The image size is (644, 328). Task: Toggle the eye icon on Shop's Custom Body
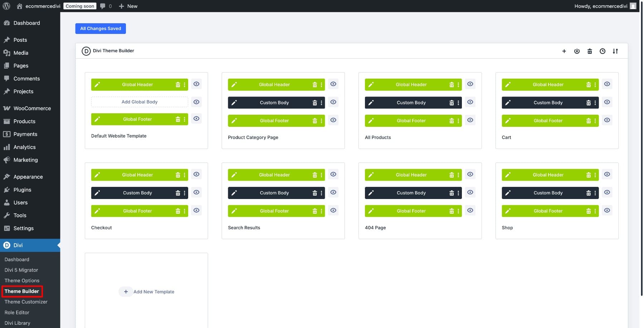[607, 192]
